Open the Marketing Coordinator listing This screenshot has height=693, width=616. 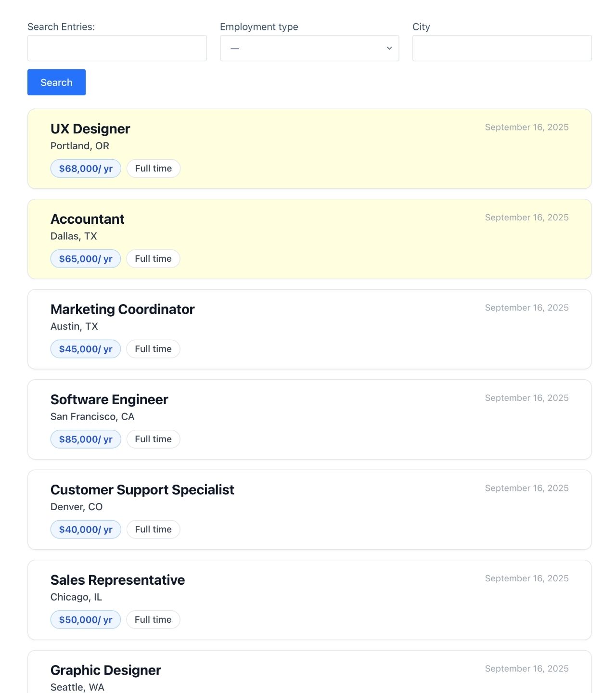[x=122, y=309]
